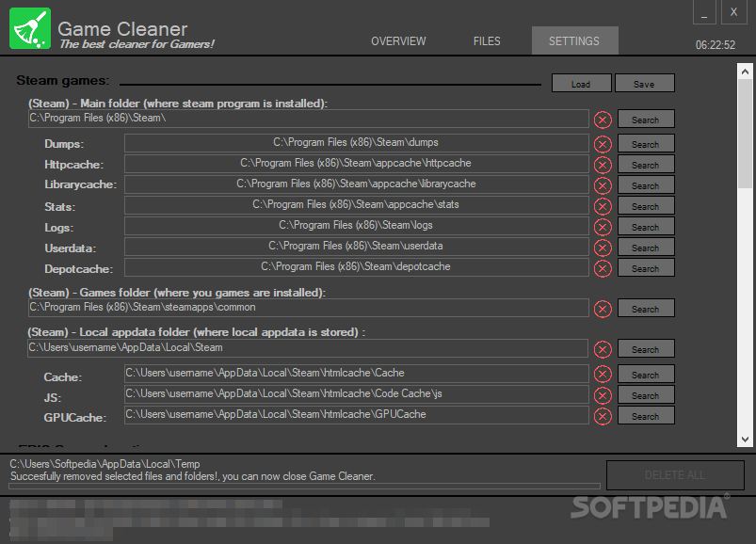The height and width of the screenshot is (544, 756).
Task: Search for the Depotcache folder
Action: (x=646, y=268)
